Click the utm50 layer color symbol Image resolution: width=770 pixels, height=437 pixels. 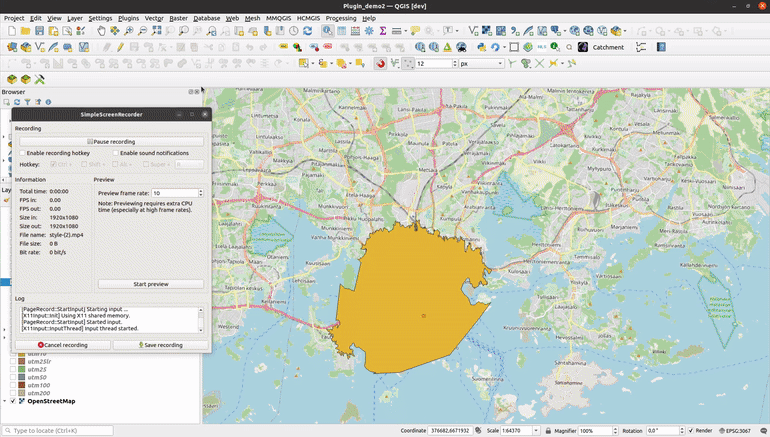coord(22,377)
